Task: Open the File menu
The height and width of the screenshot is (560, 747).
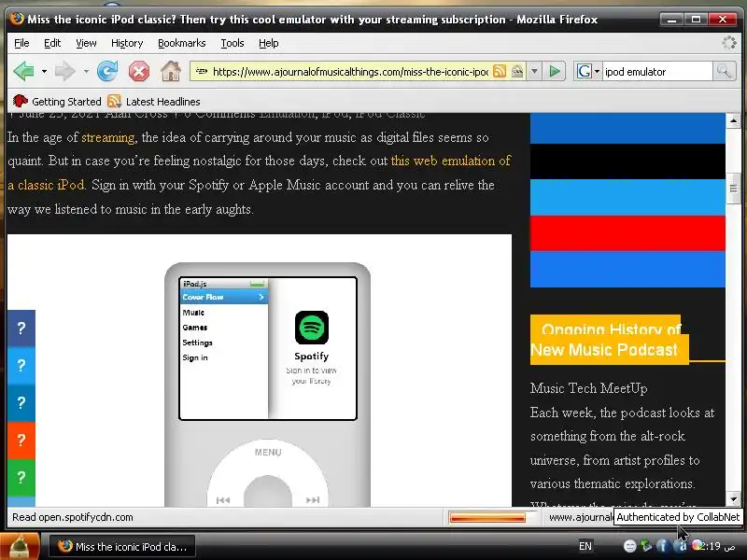Action: click(21, 43)
